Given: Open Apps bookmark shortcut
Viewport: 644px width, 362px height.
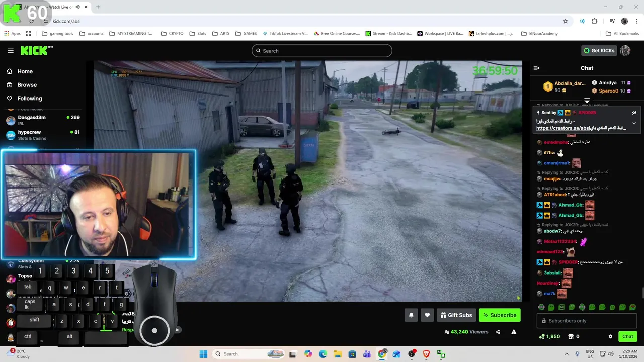Looking at the screenshot, I should tap(12, 34).
